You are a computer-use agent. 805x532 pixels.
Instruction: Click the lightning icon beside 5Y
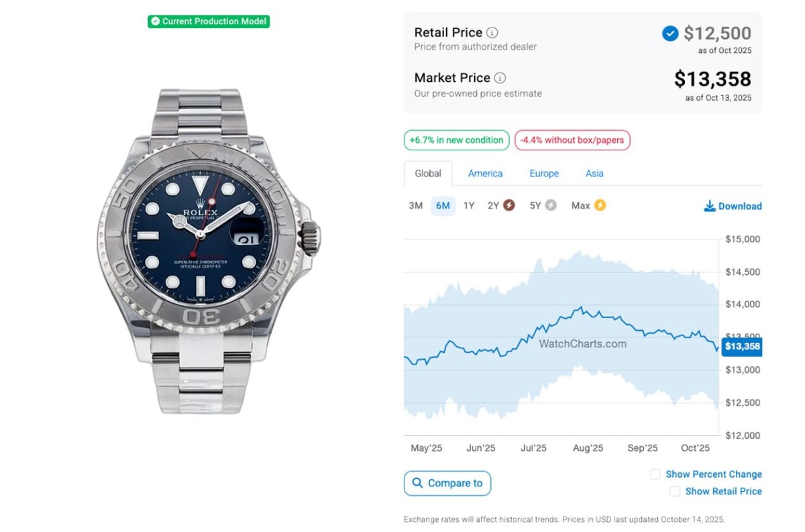coord(551,205)
